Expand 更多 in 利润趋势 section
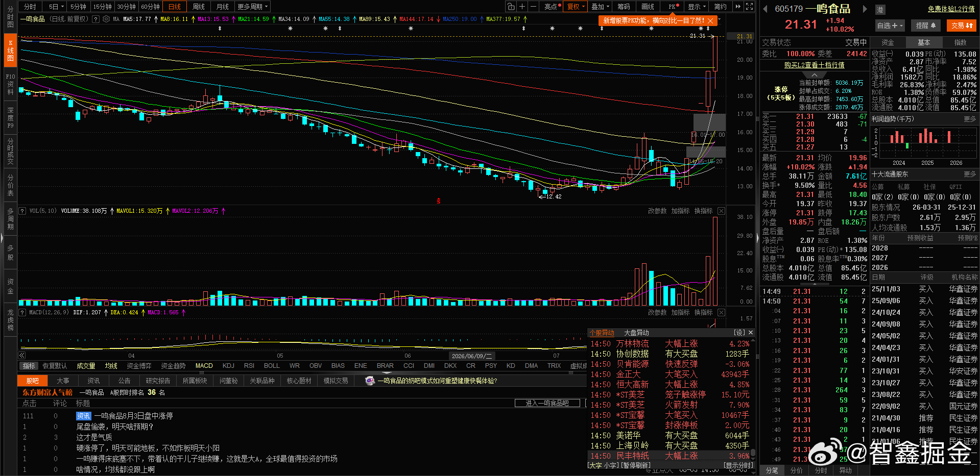Viewport: 980px width, 476px height. click(x=970, y=119)
